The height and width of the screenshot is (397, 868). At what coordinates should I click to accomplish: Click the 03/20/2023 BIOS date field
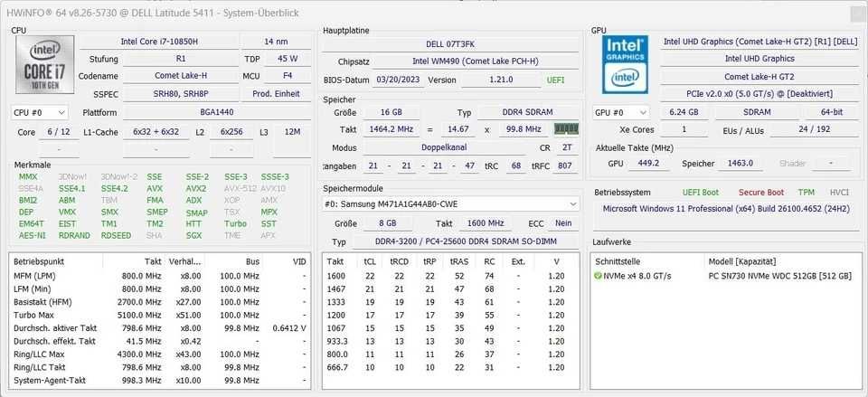coord(399,80)
